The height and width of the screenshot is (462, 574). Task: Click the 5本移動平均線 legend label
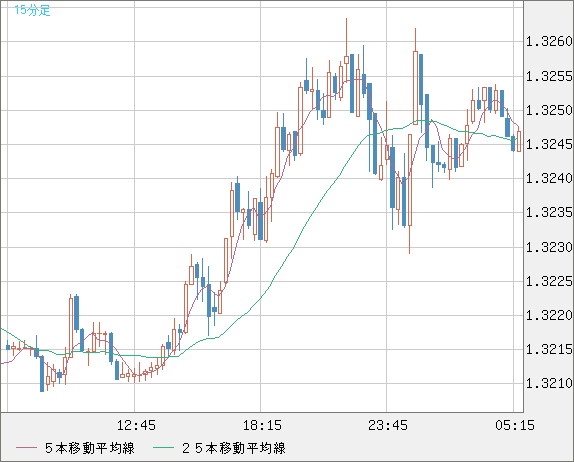[x=90, y=448]
